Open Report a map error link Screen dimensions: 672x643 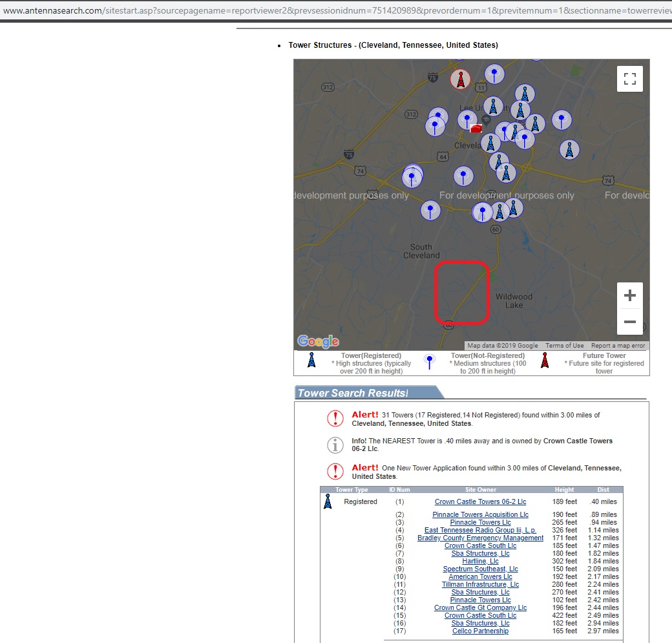click(618, 346)
